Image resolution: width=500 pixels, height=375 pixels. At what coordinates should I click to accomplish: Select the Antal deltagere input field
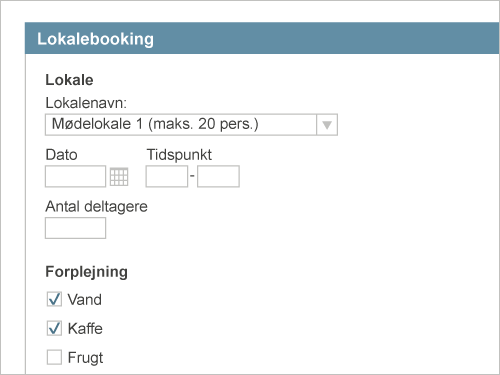click(x=76, y=228)
